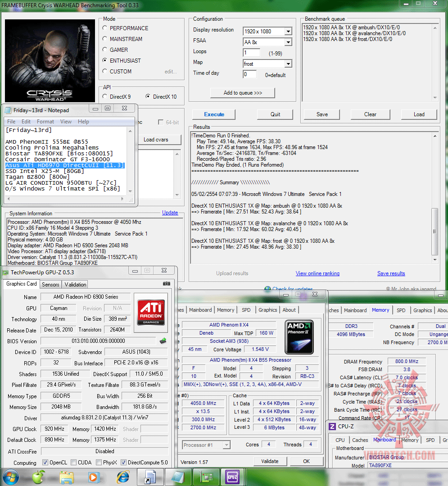Viewport: 448px width, 486px height.
Task: Open the Windows Start orb
Action: pyautogui.click(x=11, y=477)
